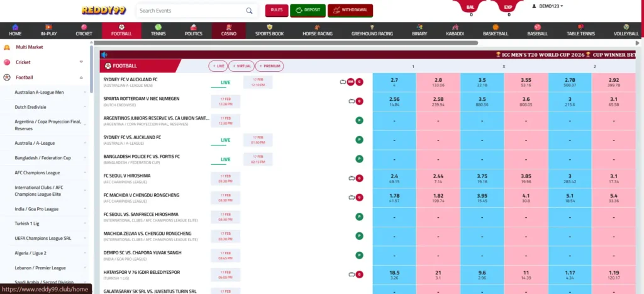Open Basketball icon in navigation bar

point(496,27)
